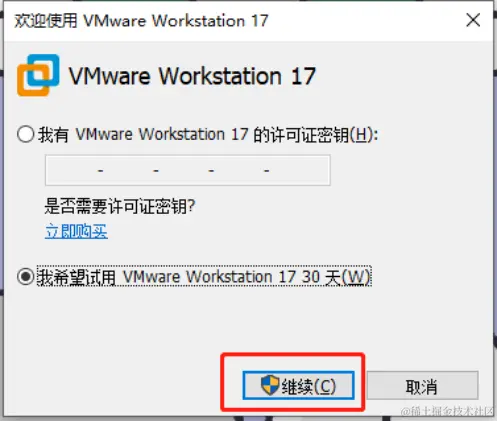Click the first dash separator in key field
498x421 pixels.
[101, 171]
